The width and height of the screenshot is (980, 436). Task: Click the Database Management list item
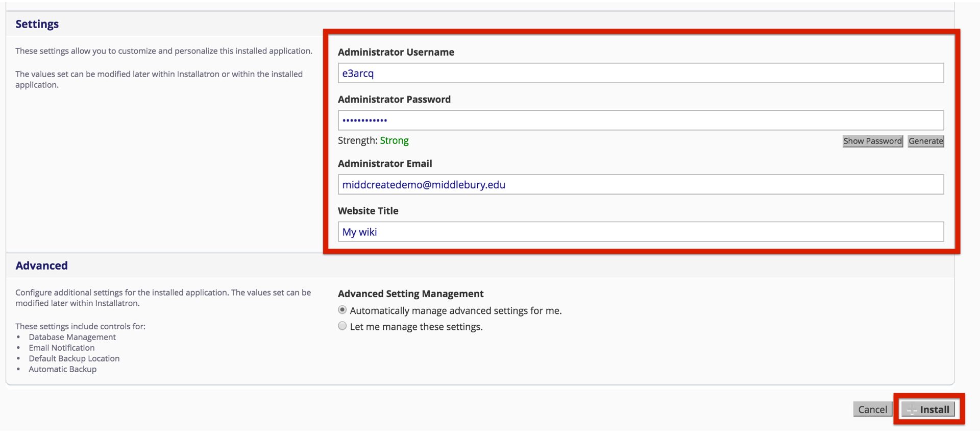click(72, 337)
